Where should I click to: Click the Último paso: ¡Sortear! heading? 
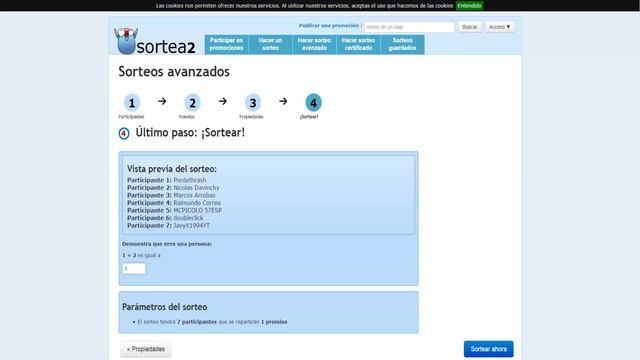pos(190,133)
